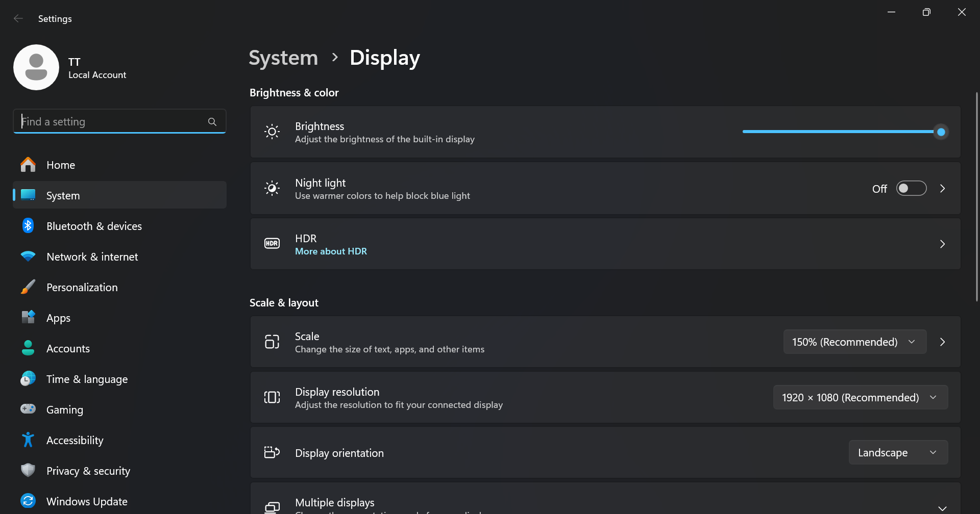Open the More about HDR link
Image resolution: width=980 pixels, height=514 pixels.
[x=331, y=251]
